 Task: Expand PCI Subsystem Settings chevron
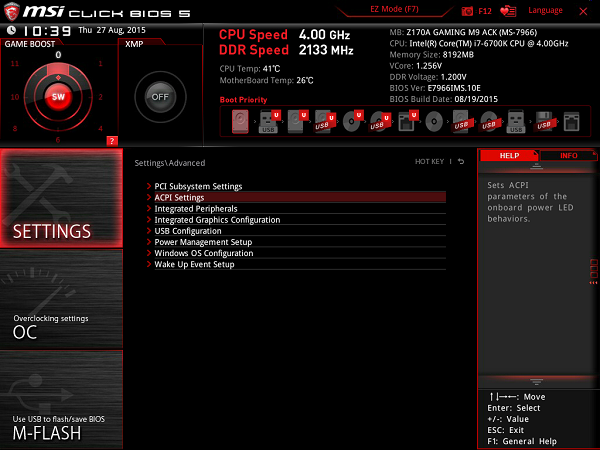click(x=149, y=186)
